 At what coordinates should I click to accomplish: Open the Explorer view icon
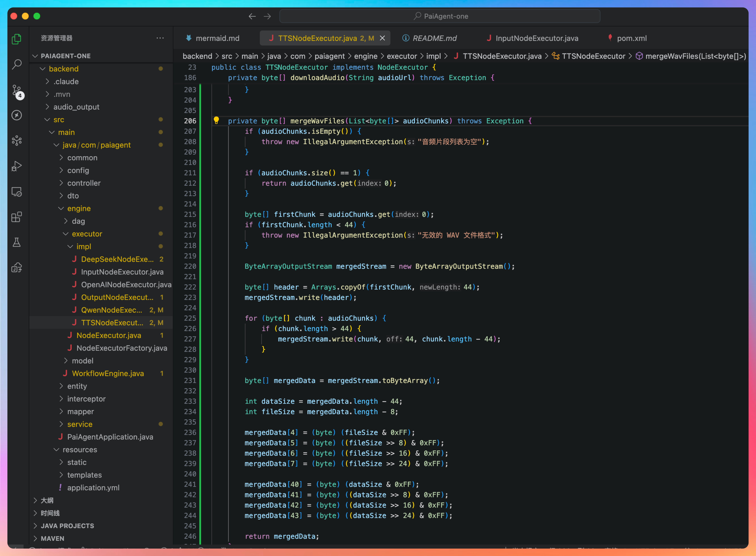click(16, 39)
